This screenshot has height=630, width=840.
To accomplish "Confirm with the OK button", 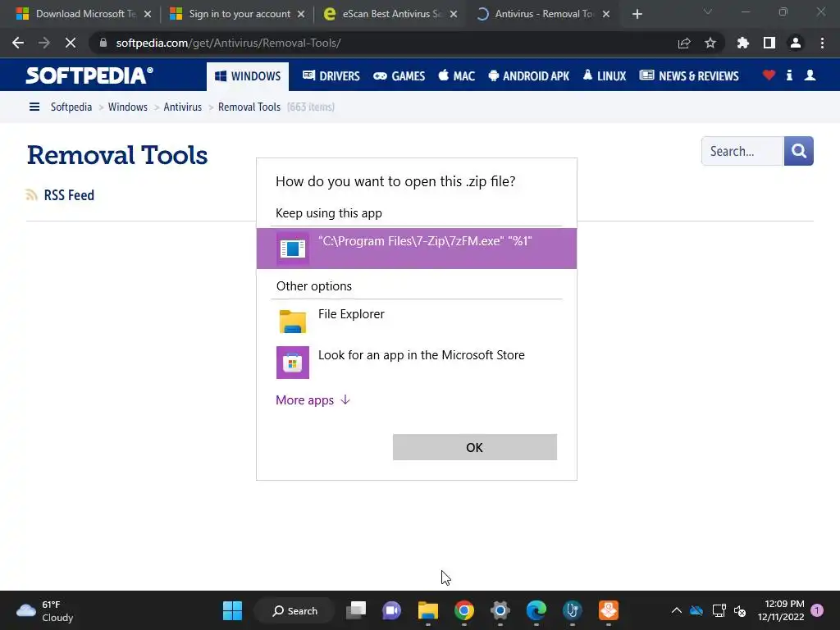I will point(475,447).
